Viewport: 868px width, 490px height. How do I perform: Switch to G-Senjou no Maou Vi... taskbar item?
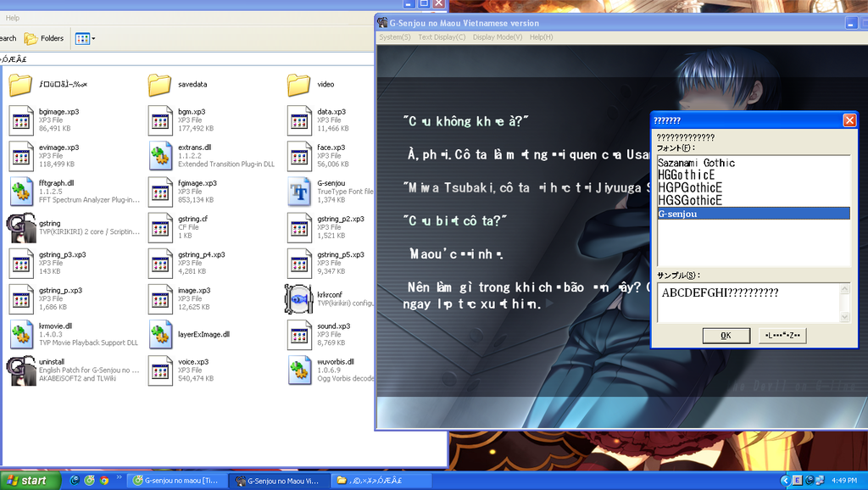pyautogui.click(x=278, y=481)
